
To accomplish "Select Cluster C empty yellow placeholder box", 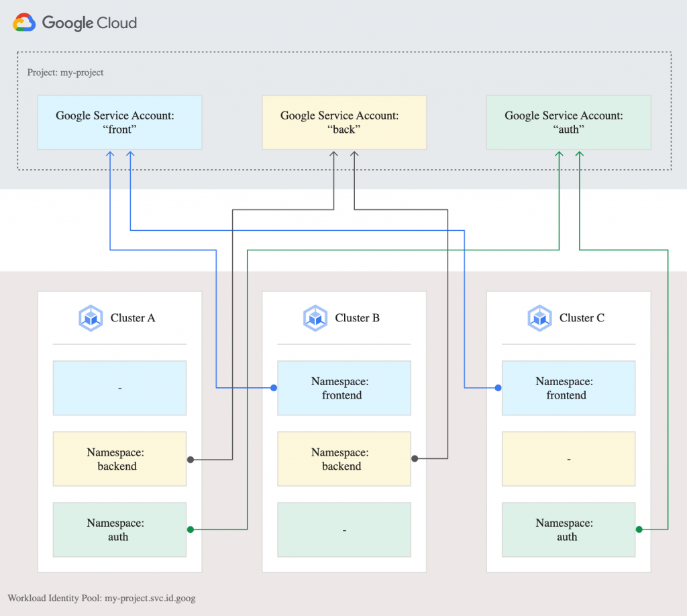I will point(569,459).
